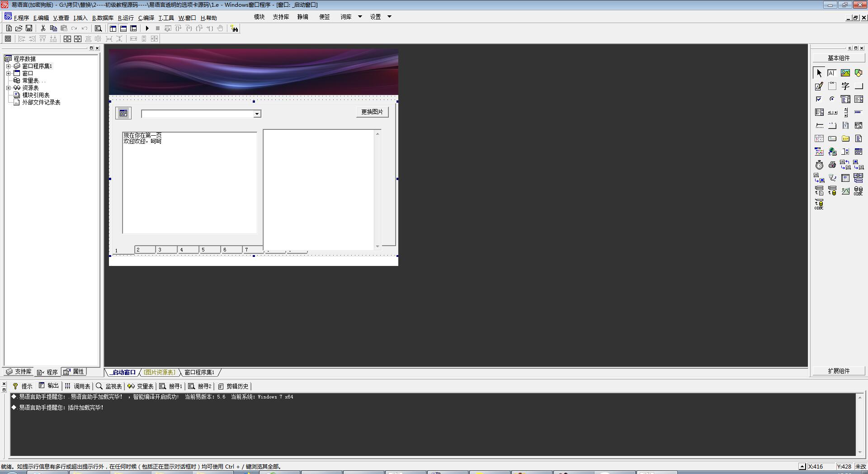Image resolution: width=868 pixels, height=474 pixels.
Task: Select the drawing board pencil component icon
Action: 819,86
